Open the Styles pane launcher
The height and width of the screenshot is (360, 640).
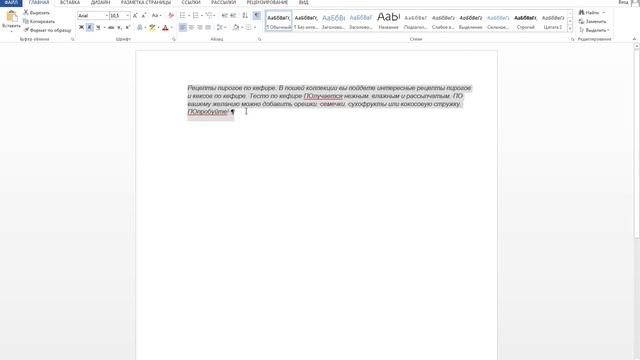coord(572,39)
